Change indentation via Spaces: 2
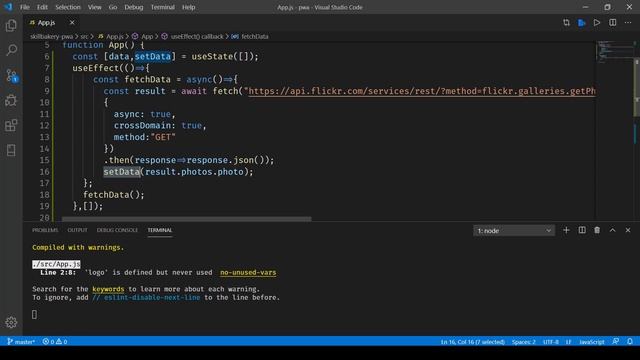 [x=524, y=342]
